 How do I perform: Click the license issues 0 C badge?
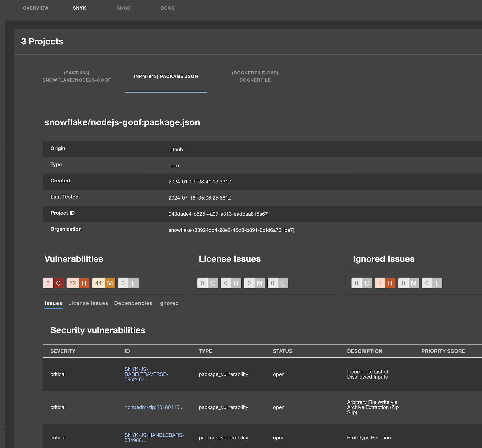click(207, 283)
